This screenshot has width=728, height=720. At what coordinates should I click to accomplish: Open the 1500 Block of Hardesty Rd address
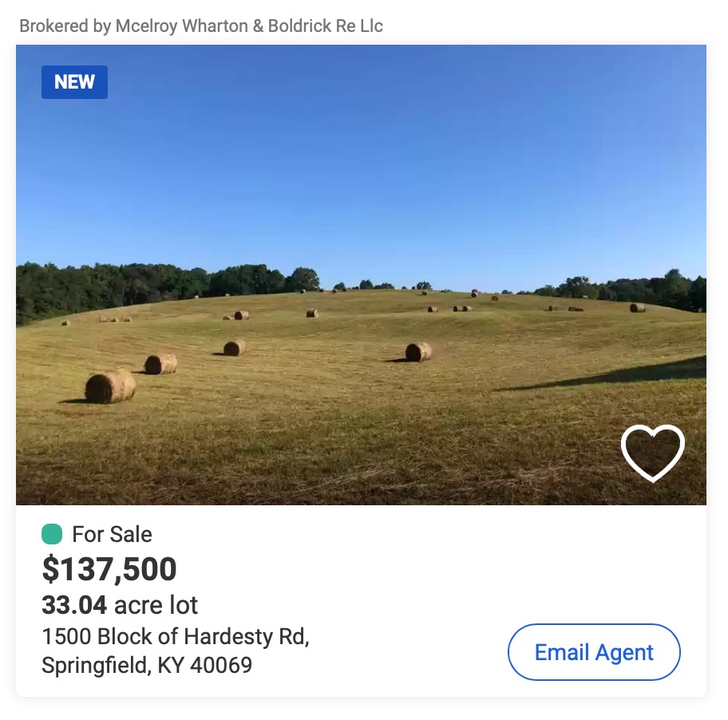click(175, 637)
